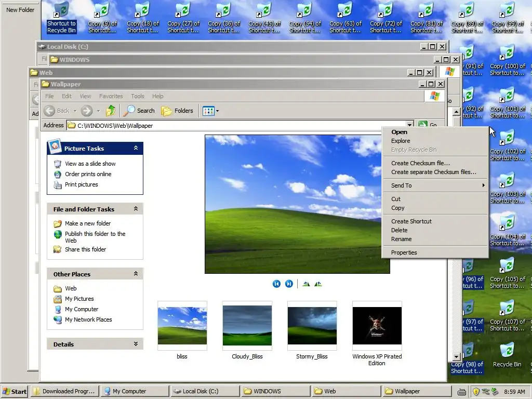The height and width of the screenshot is (399, 532).
Task: Select Copy (100) of Shortcut desktop icon
Action: [507, 61]
